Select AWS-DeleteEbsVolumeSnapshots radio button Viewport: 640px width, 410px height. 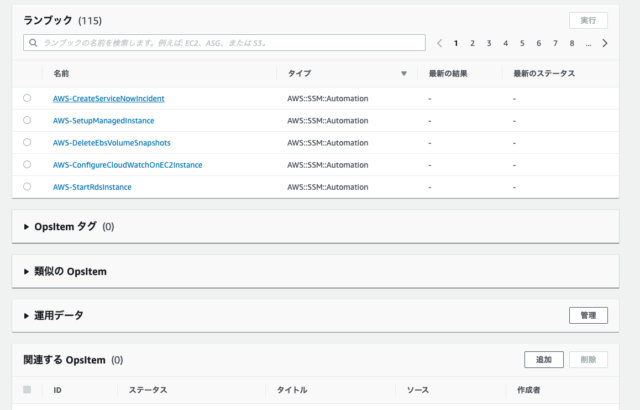(x=27, y=142)
